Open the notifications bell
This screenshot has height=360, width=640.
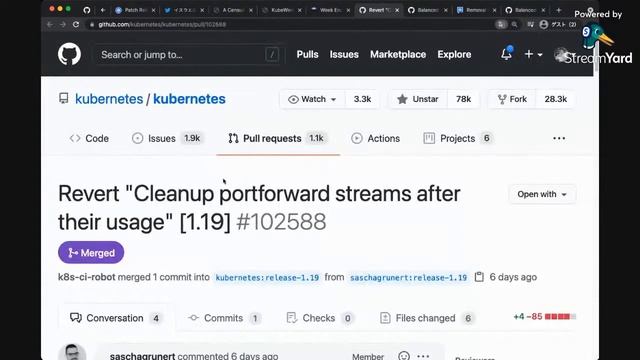[507, 53]
